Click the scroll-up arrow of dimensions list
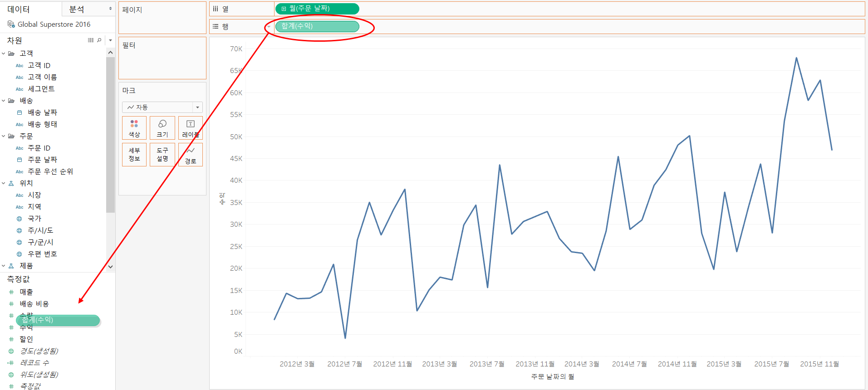Viewport: 868px width, 390px height. (x=110, y=53)
